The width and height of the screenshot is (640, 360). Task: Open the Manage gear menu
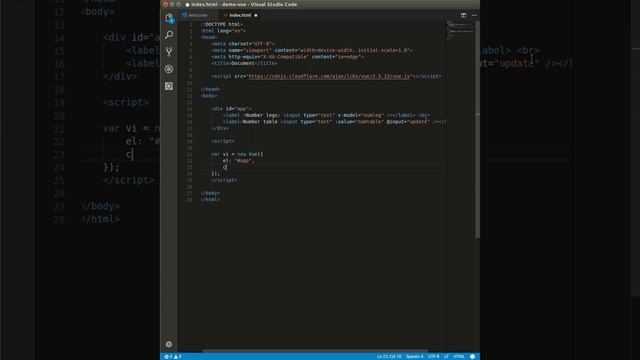pyautogui.click(x=169, y=344)
